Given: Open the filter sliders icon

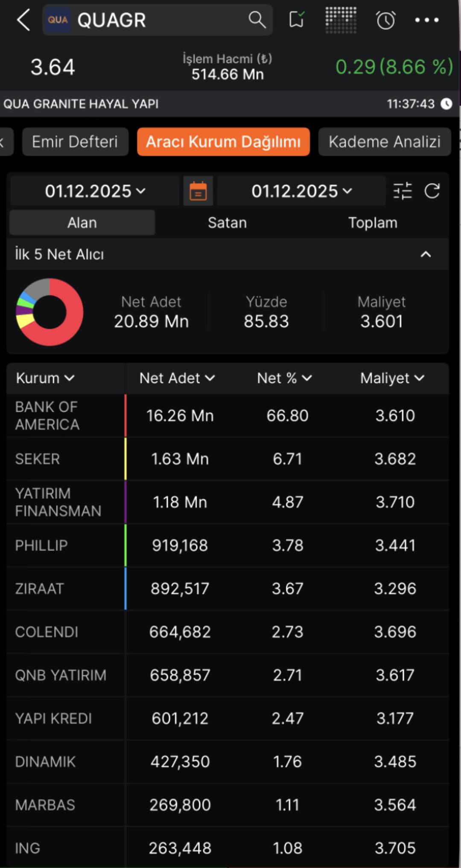Looking at the screenshot, I should (402, 191).
